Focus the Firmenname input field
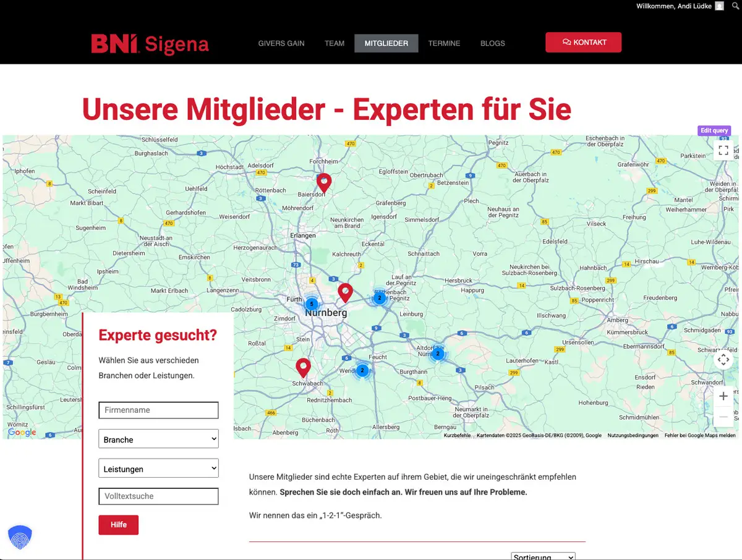This screenshot has width=742, height=560. pos(158,410)
